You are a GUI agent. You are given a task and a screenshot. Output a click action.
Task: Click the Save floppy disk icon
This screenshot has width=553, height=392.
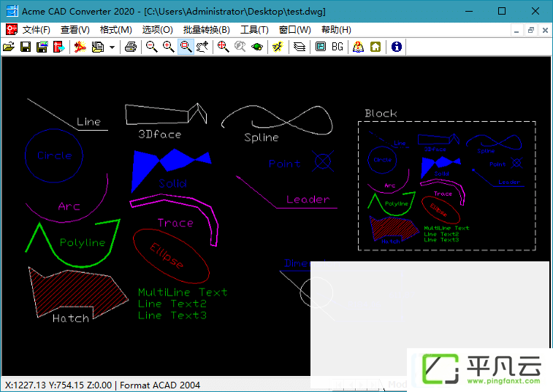tap(26, 47)
